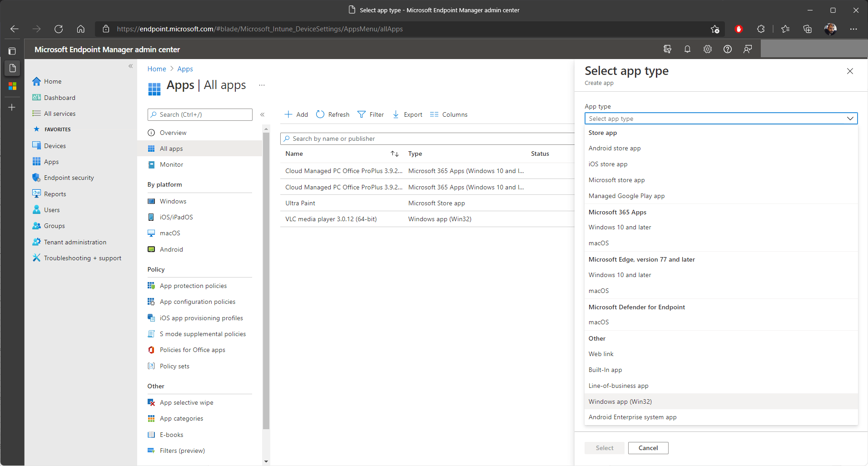Collapse the Apps menu blade chevron
The height and width of the screenshot is (466, 868).
[262, 114]
